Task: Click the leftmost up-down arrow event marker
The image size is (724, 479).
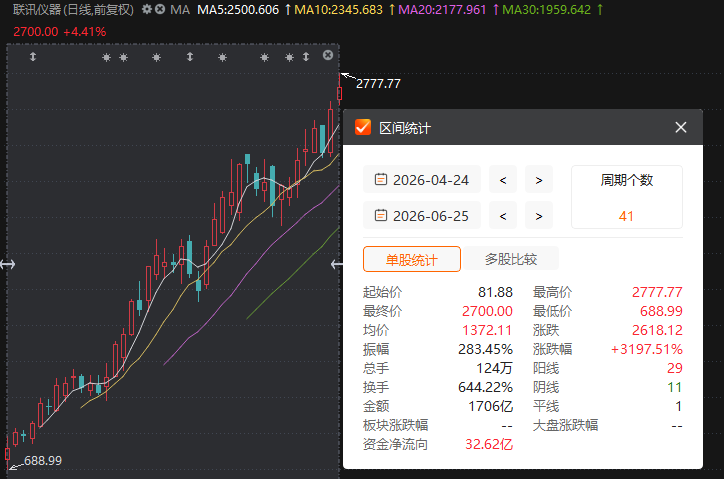Action: pos(33,57)
